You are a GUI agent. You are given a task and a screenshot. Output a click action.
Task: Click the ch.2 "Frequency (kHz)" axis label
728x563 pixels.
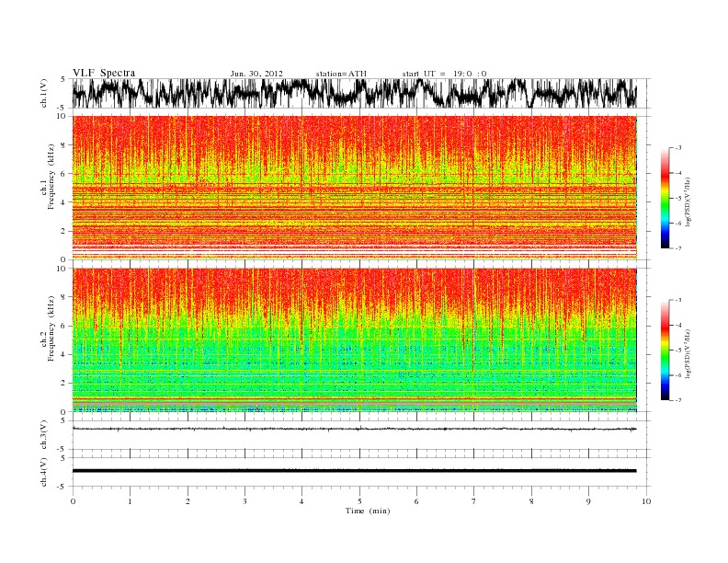(x=51, y=328)
